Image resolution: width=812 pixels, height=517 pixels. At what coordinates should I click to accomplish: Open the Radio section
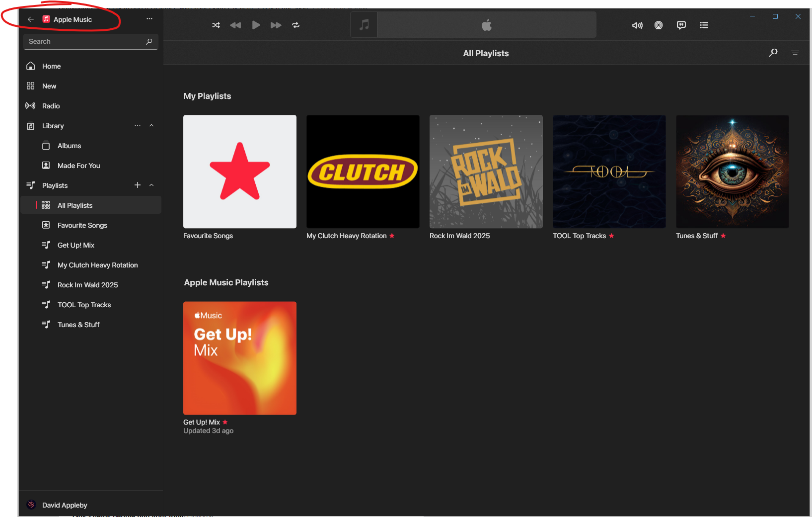(x=91, y=106)
